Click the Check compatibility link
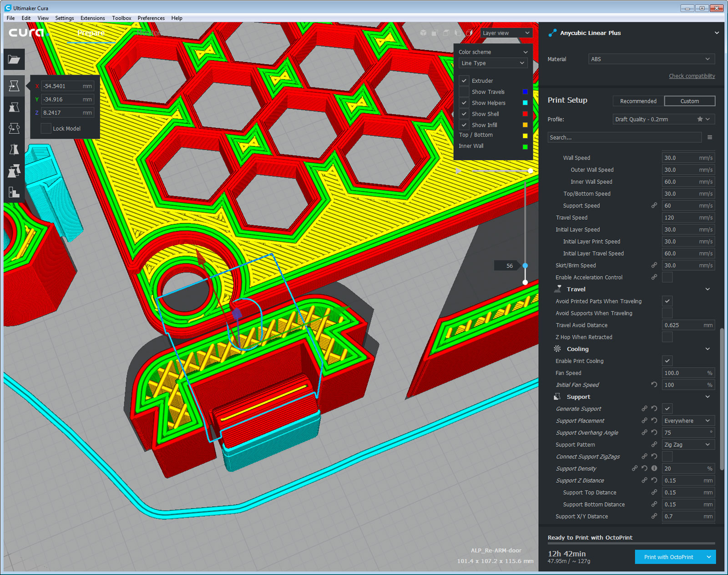The image size is (728, 575). tap(692, 76)
